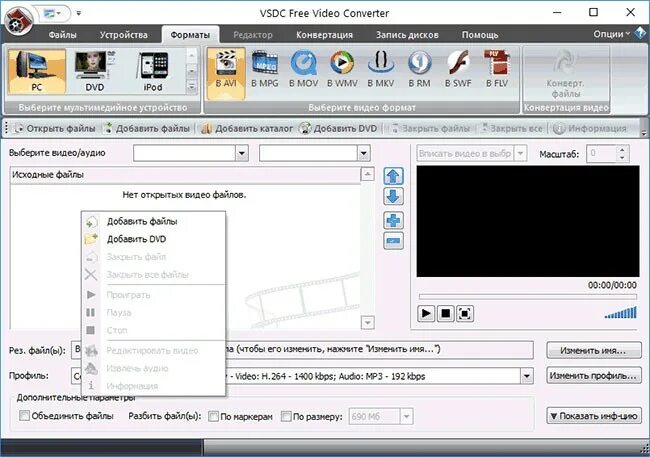Click the stop button under preview

coord(445,314)
